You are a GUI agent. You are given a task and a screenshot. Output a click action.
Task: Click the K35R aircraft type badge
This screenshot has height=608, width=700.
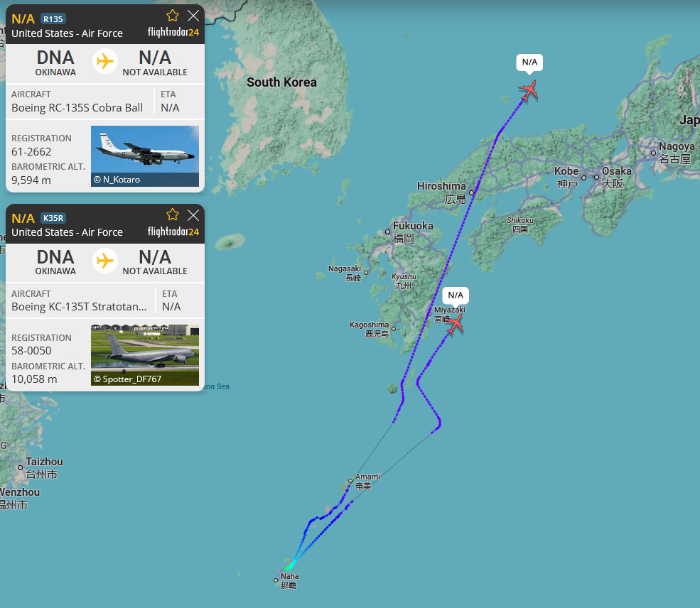[x=53, y=218]
